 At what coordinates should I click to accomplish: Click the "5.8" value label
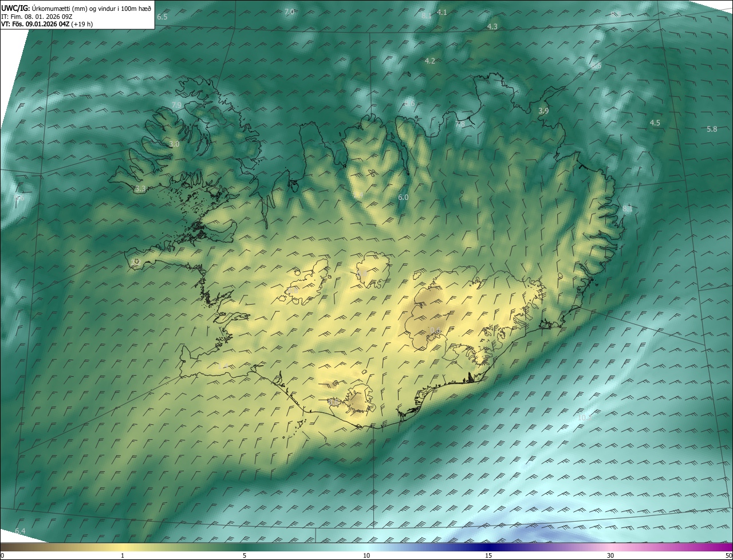pos(712,129)
